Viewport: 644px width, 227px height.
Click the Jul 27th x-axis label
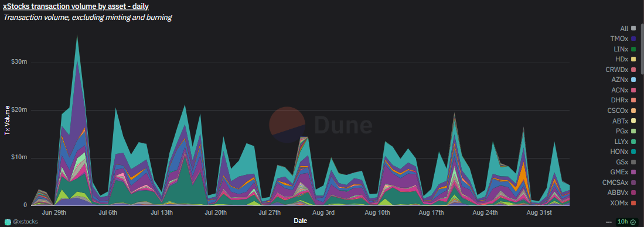pyautogui.click(x=269, y=212)
